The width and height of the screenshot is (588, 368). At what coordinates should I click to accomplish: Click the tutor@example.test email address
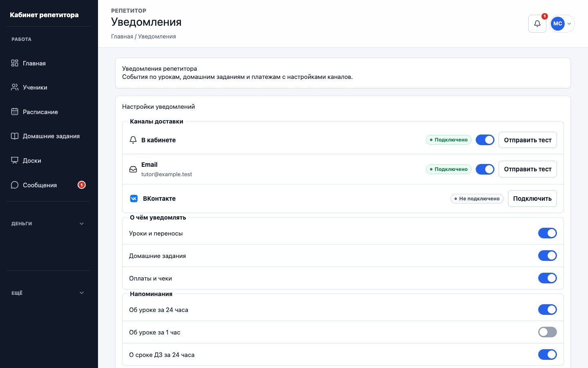coord(167,174)
